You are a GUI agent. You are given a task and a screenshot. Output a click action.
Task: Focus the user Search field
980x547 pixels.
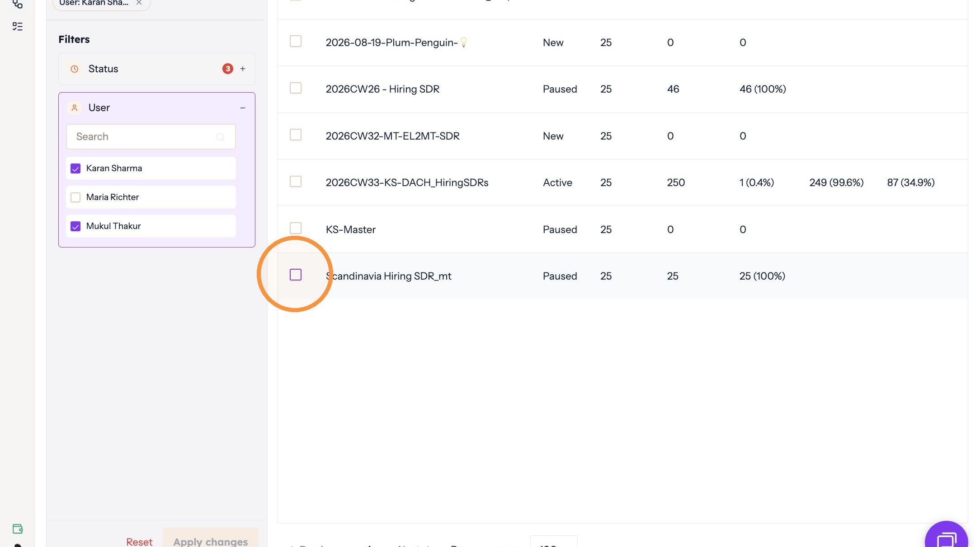point(151,136)
